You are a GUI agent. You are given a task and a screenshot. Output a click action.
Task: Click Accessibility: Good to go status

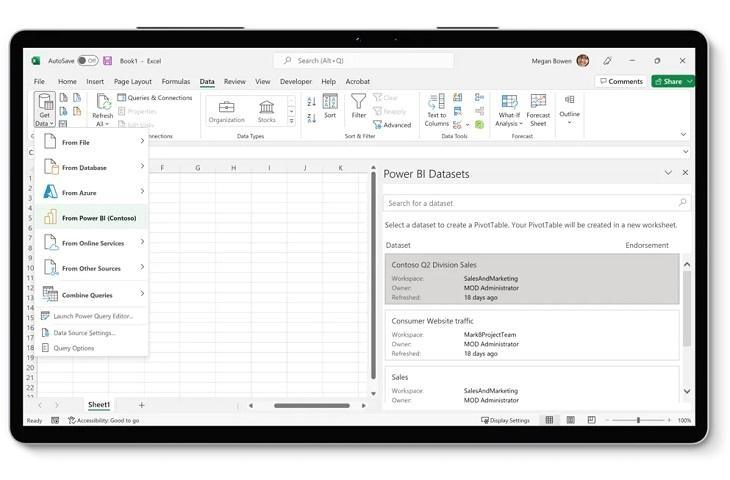tap(103, 420)
